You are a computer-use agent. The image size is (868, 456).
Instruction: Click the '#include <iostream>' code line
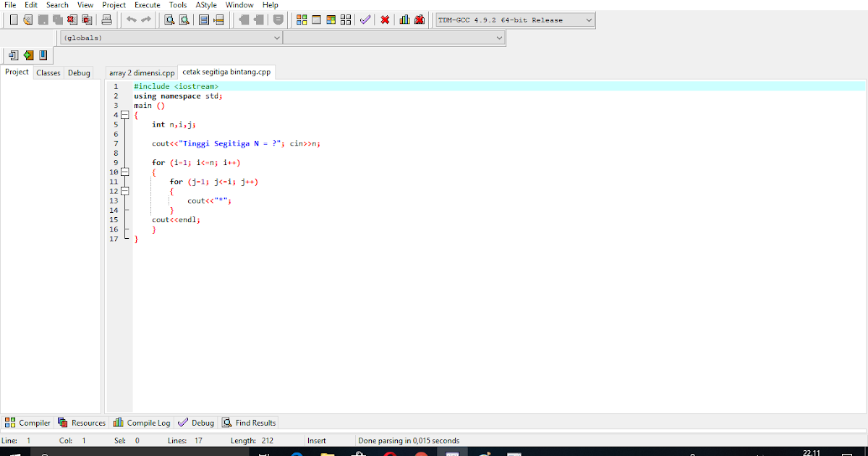pyautogui.click(x=176, y=86)
